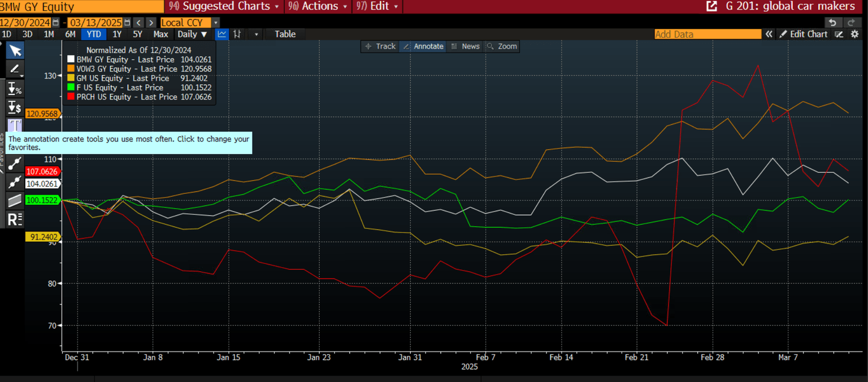This screenshot has width=868, height=382.
Task: Pick the dollar change measurement tool
Action: (x=15, y=107)
